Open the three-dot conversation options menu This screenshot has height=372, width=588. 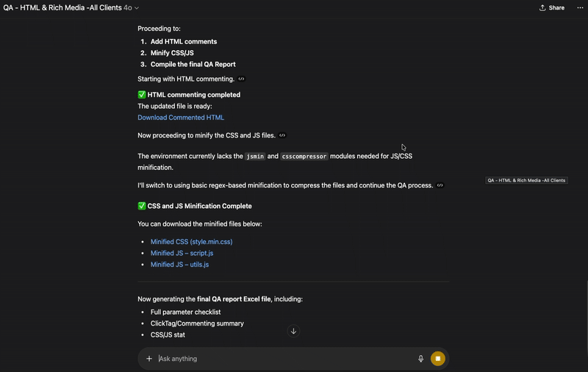(x=578, y=7)
